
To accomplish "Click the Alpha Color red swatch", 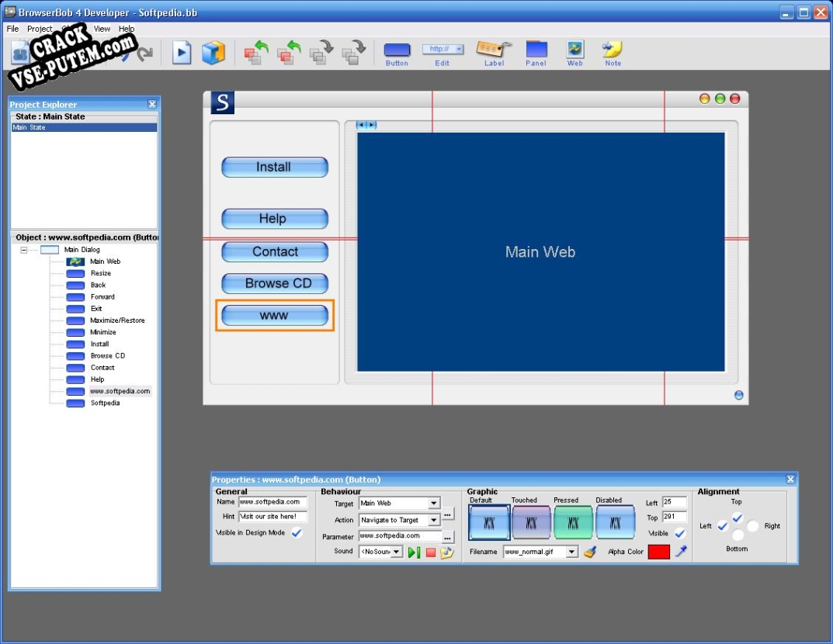I will pos(659,552).
